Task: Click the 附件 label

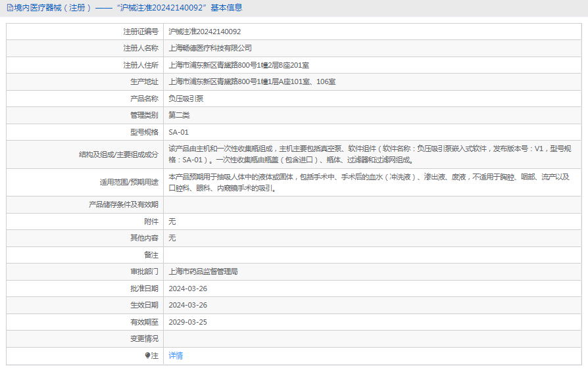Action: click(151, 221)
